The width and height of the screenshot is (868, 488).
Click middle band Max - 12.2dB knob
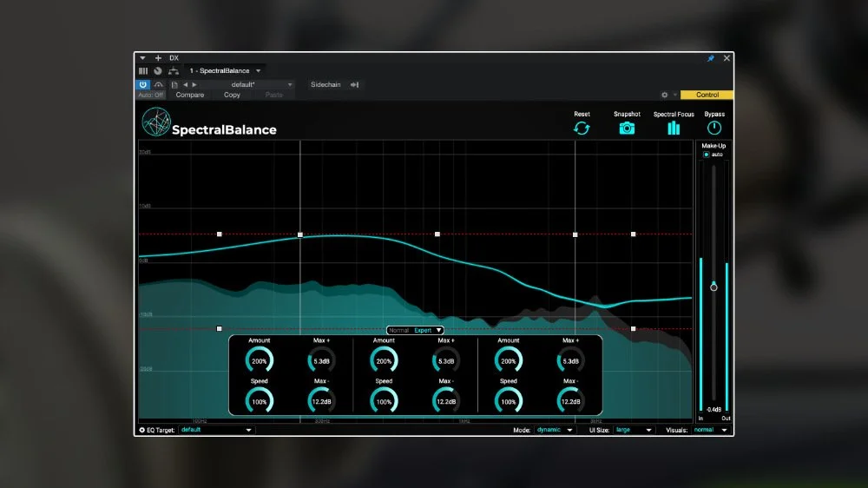pyautogui.click(x=446, y=401)
